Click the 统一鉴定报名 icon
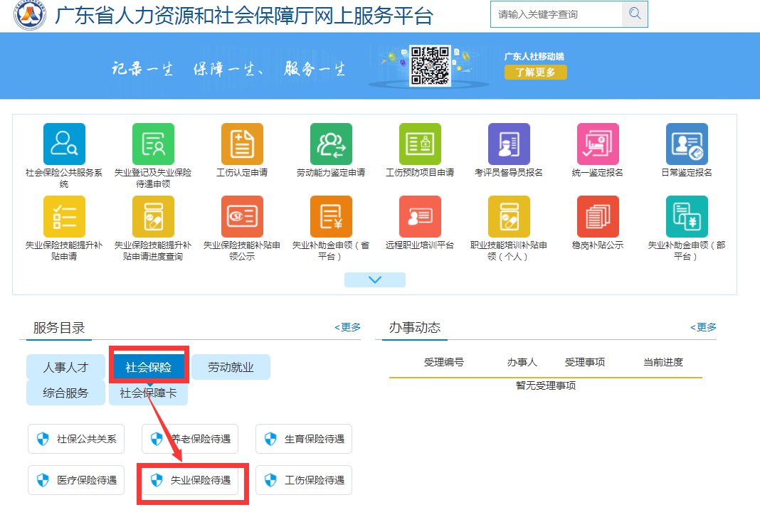This screenshot has height=532, width=760. (598, 144)
